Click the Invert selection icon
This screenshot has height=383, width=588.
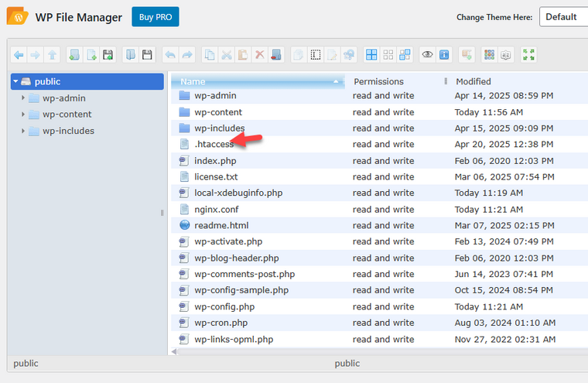pos(405,55)
